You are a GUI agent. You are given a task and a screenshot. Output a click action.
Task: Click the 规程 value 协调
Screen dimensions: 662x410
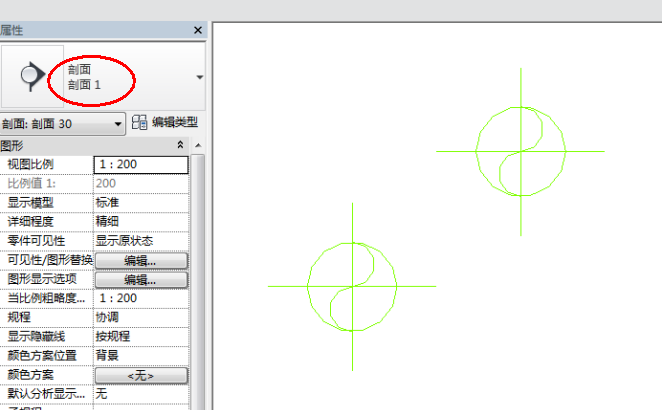[141, 318]
